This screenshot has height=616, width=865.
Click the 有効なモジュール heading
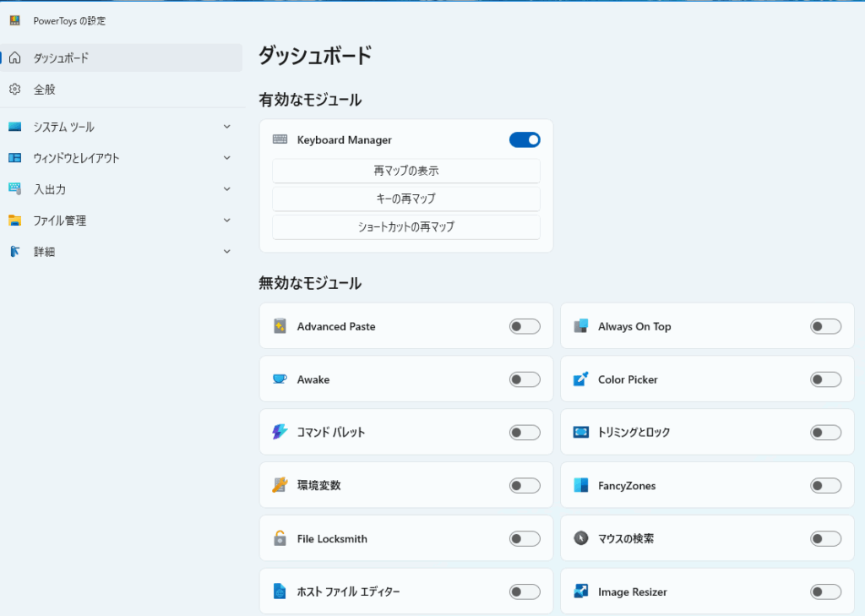click(x=310, y=100)
